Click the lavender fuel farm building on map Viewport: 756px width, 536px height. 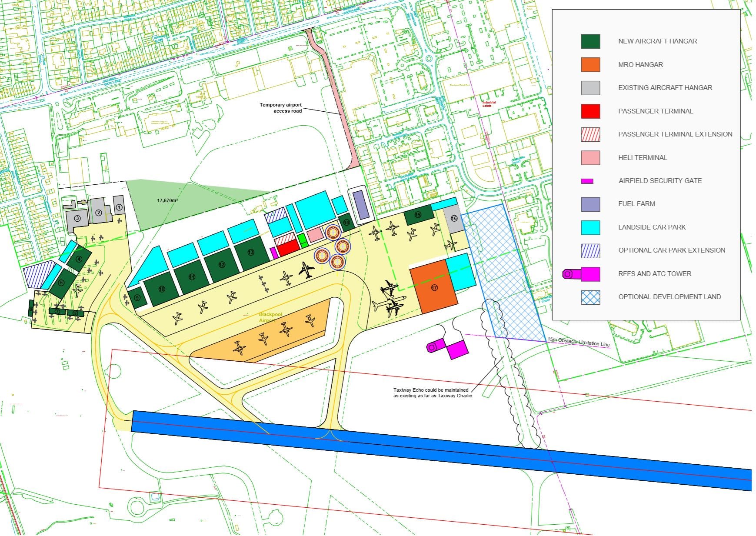360,206
